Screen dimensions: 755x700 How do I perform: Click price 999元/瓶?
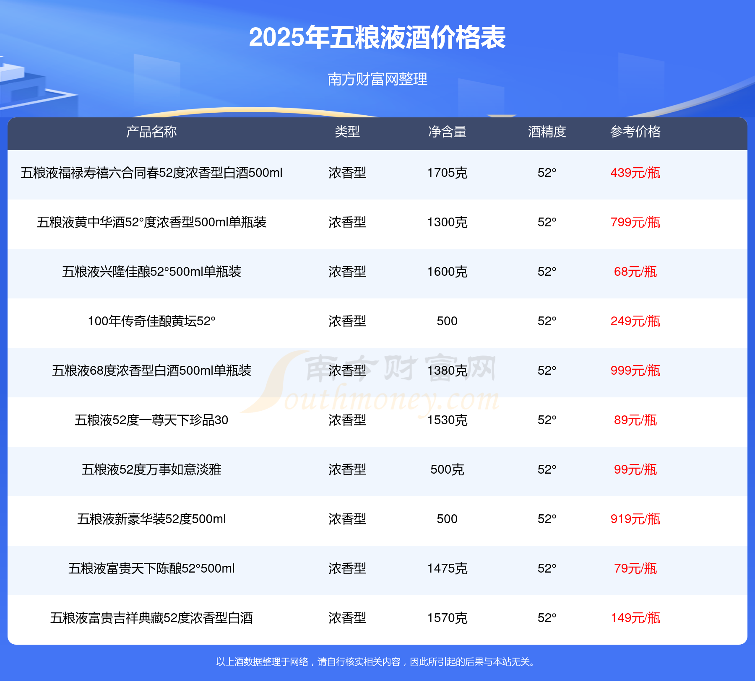(635, 371)
